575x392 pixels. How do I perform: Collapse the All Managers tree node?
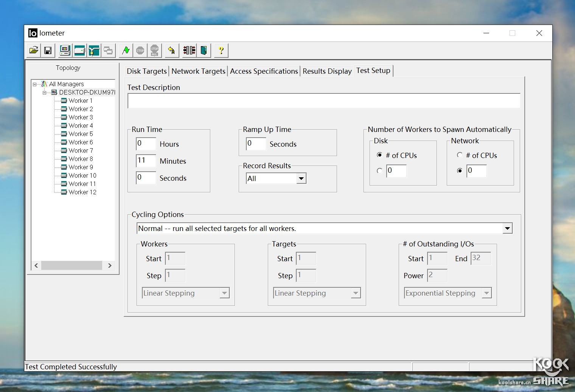click(x=35, y=84)
